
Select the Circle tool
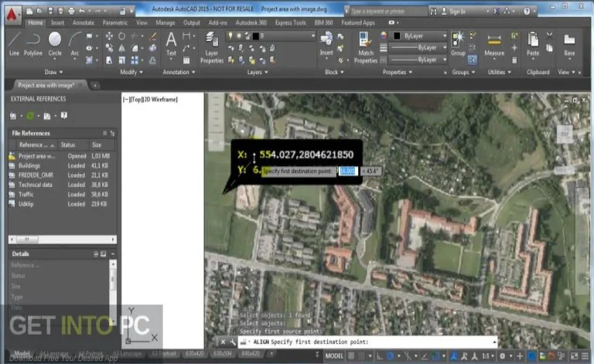pos(55,44)
